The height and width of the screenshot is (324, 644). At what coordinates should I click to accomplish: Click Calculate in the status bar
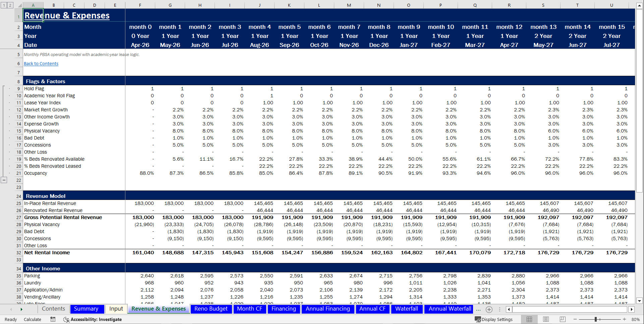click(32, 319)
